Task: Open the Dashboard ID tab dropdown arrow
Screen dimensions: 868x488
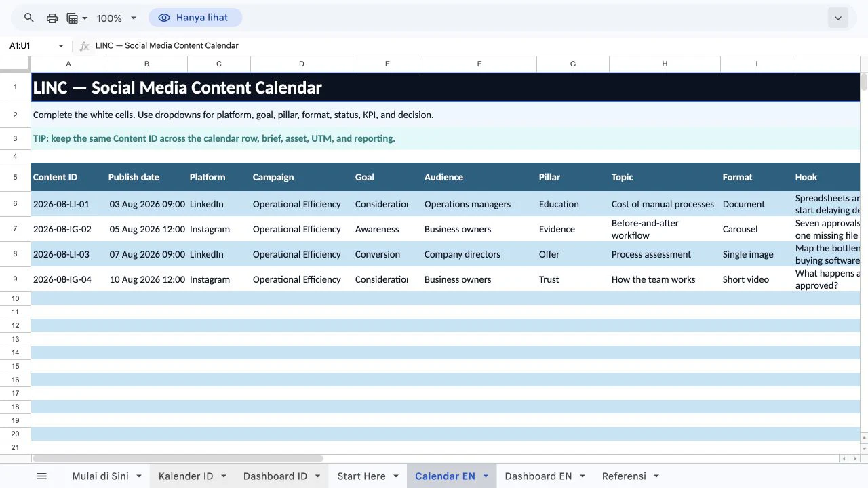Action: coord(317,476)
